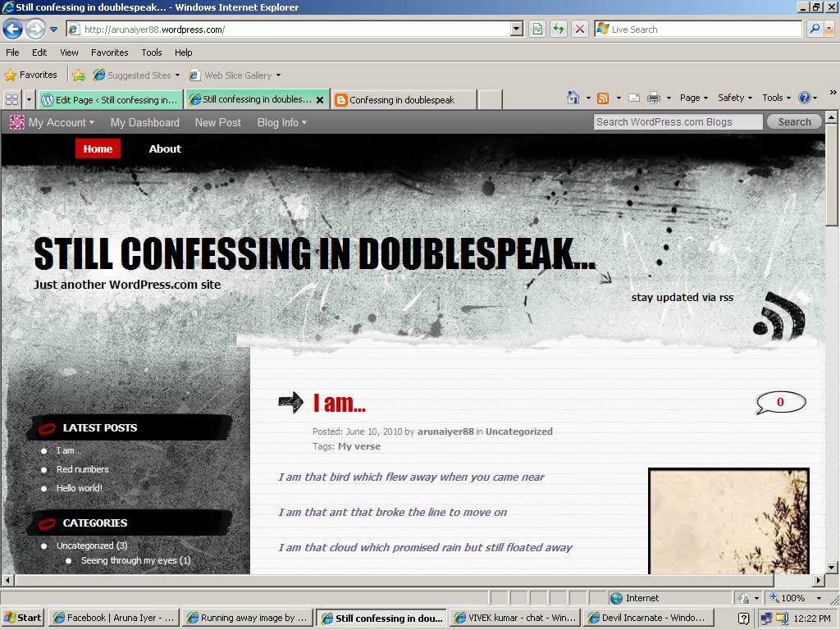Click the browser Forward arrow button
This screenshot has width=840, height=630.
point(35,29)
